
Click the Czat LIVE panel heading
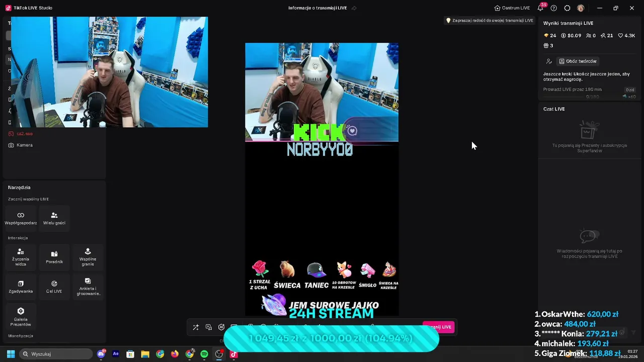(x=554, y=109)
